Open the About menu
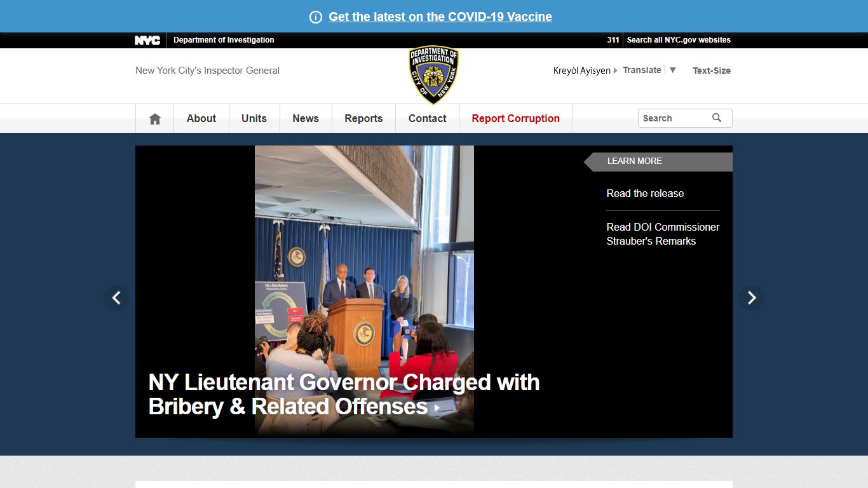 point(201,118)
